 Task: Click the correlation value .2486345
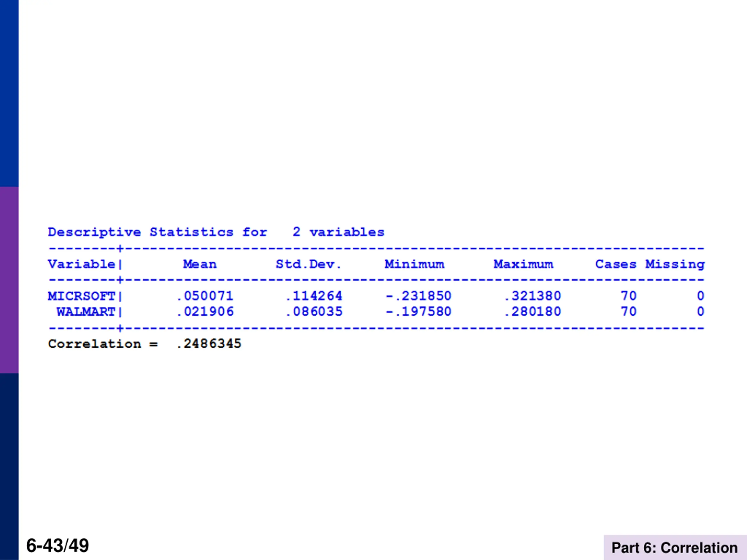[209, 344]
